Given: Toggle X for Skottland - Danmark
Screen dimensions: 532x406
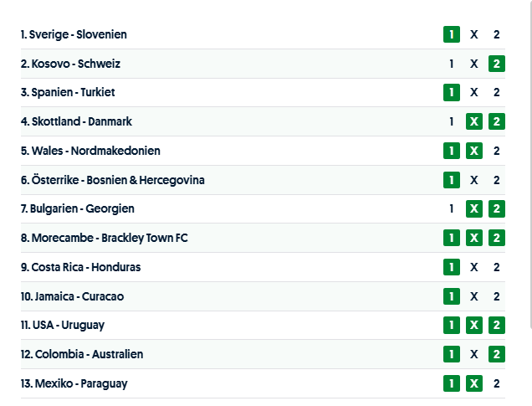Looking at the screenshot, I should pos(474,121).
